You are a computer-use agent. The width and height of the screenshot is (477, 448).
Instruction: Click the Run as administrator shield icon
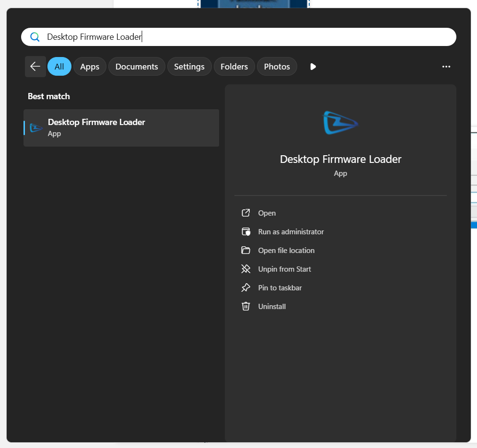click(x=246, y=232)
